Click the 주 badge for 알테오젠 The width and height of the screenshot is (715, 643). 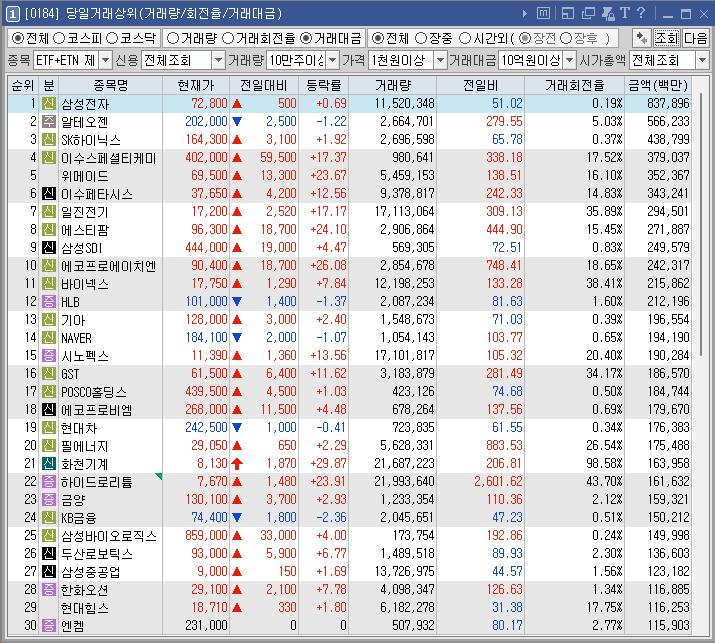point(49,122)
